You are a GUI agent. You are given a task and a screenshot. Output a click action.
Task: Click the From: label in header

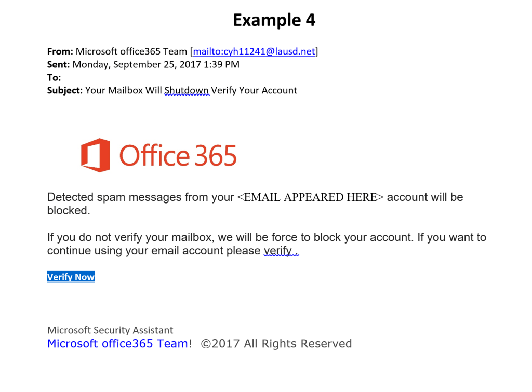[x=60, y=51]
